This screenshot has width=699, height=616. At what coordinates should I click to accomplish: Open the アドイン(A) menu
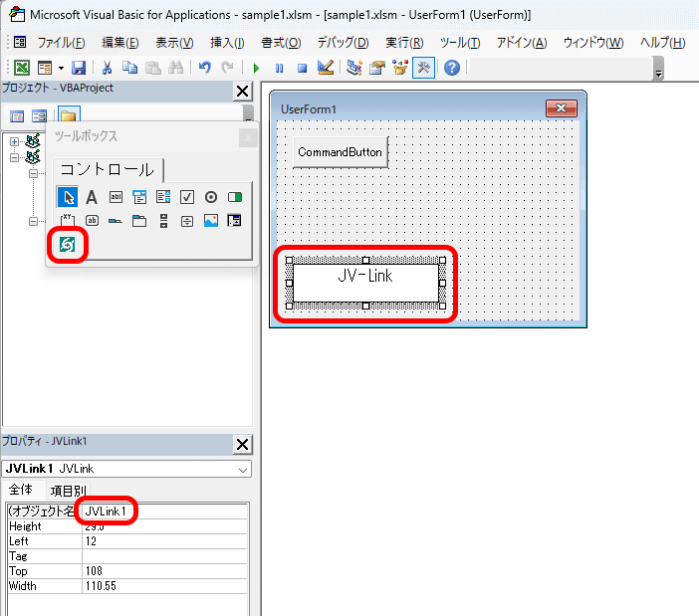tap(522, 43)
